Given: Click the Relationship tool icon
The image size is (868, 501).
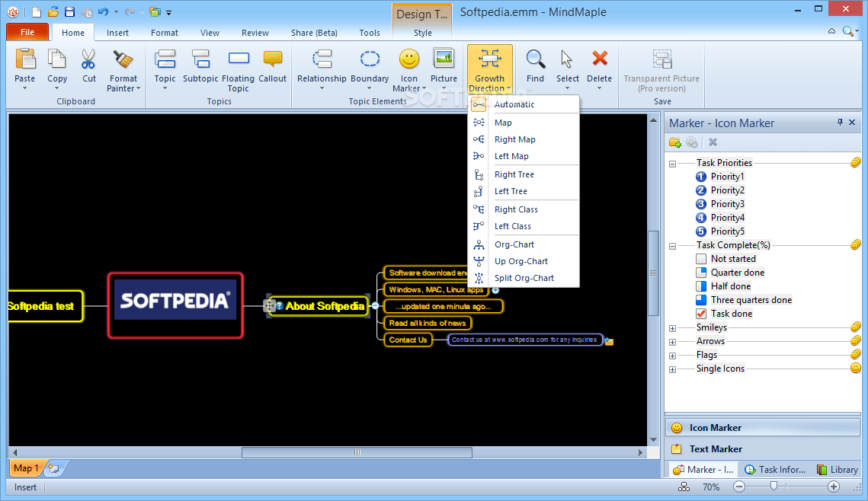Looking at the screenshot, I should (x=322, y=59).
